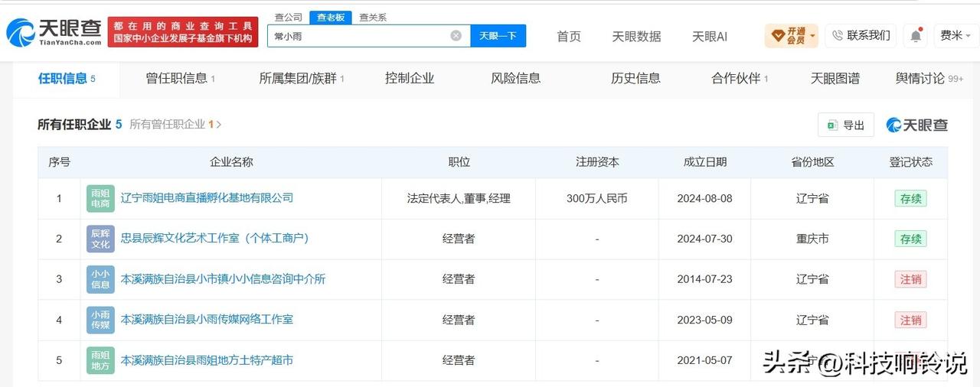Click the 雨姐地方 company logo badge
This screenshot has height=387, width=980.
point(100,360)
